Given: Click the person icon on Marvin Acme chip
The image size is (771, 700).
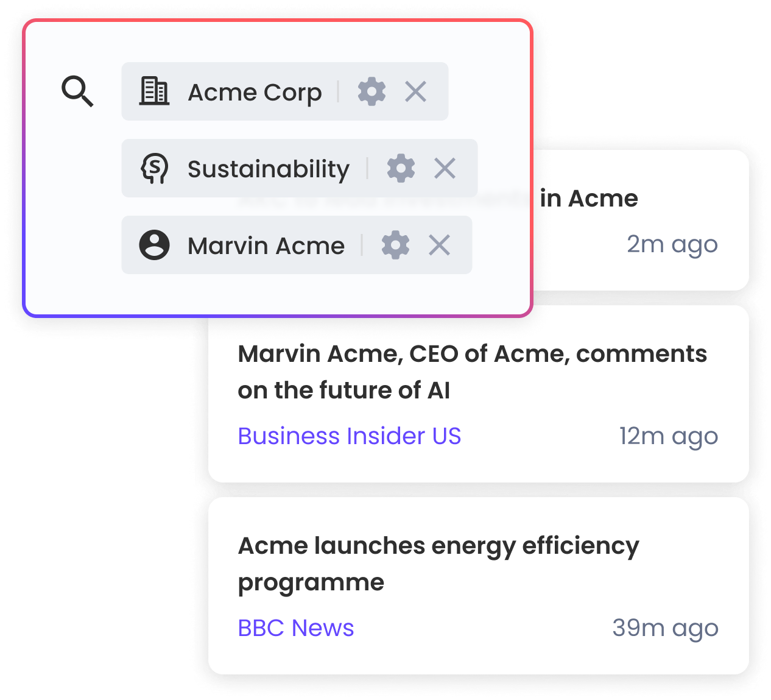Looking at the screenshot, I should coord(154,246).
